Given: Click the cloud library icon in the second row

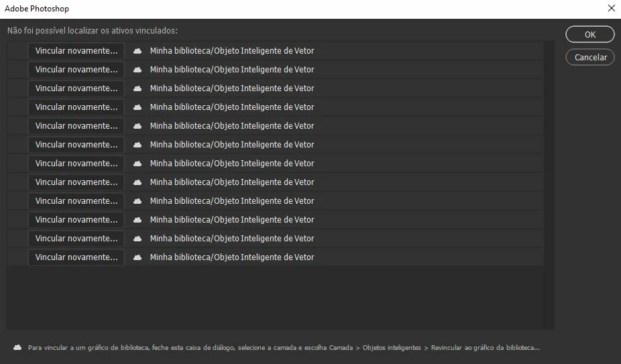Looking at the screenshot, I should [x=137, y=70].
